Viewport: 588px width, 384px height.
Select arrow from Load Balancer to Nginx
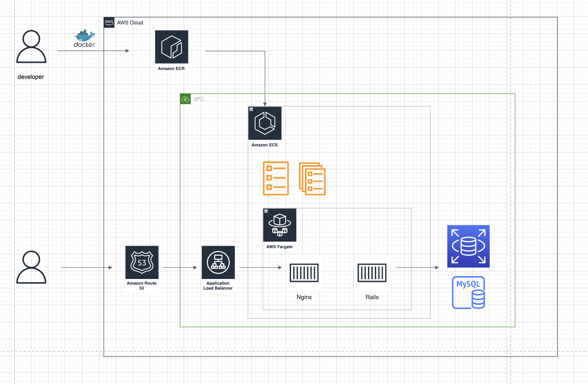[x=261, y=268]
